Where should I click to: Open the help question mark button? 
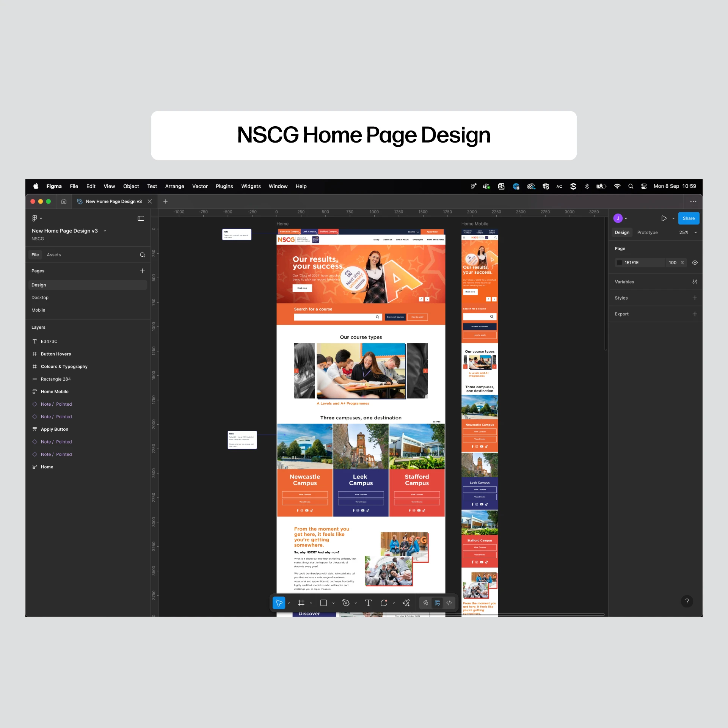[687, 601]
